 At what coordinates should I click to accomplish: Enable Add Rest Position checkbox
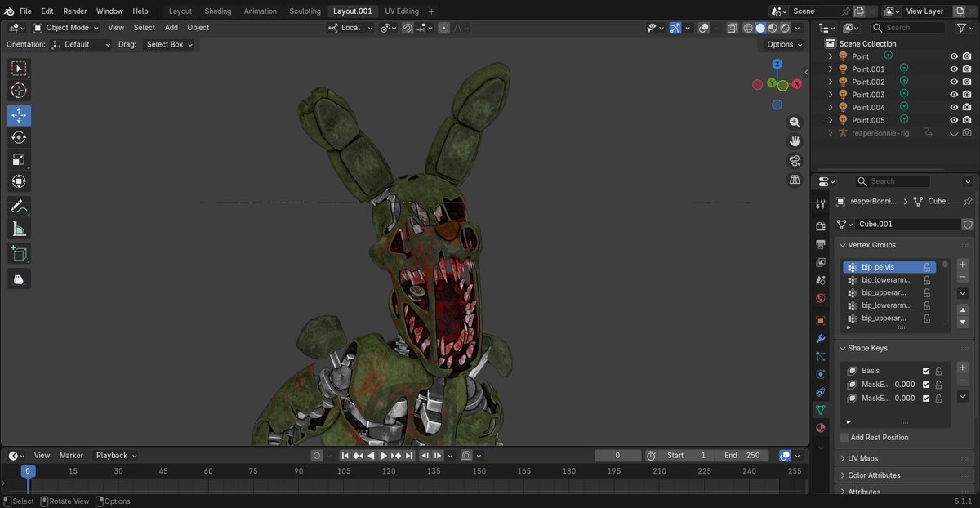point(844,438)
